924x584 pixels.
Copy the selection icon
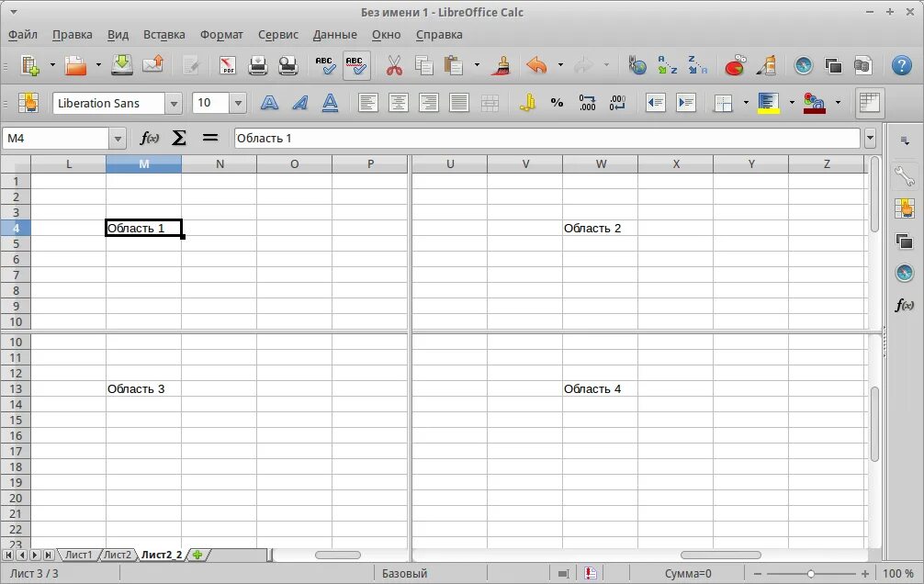(423, 65)
